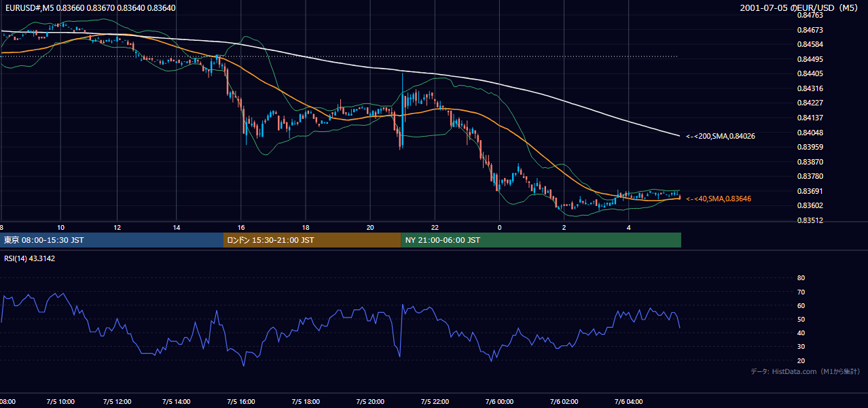
Task: Click price level 0.83780 on the axis
Action: click(810, 176)
